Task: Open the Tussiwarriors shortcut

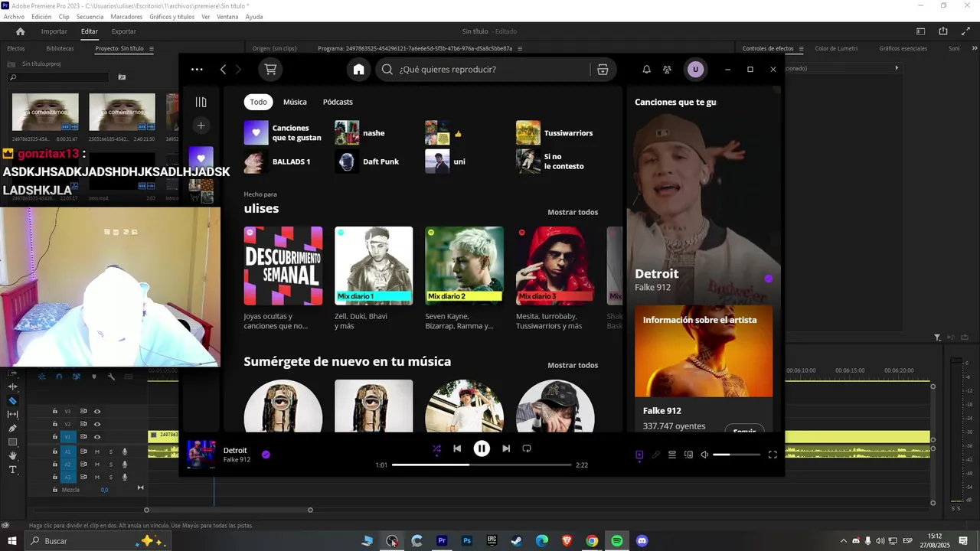Action: click(x=557, y=133)
